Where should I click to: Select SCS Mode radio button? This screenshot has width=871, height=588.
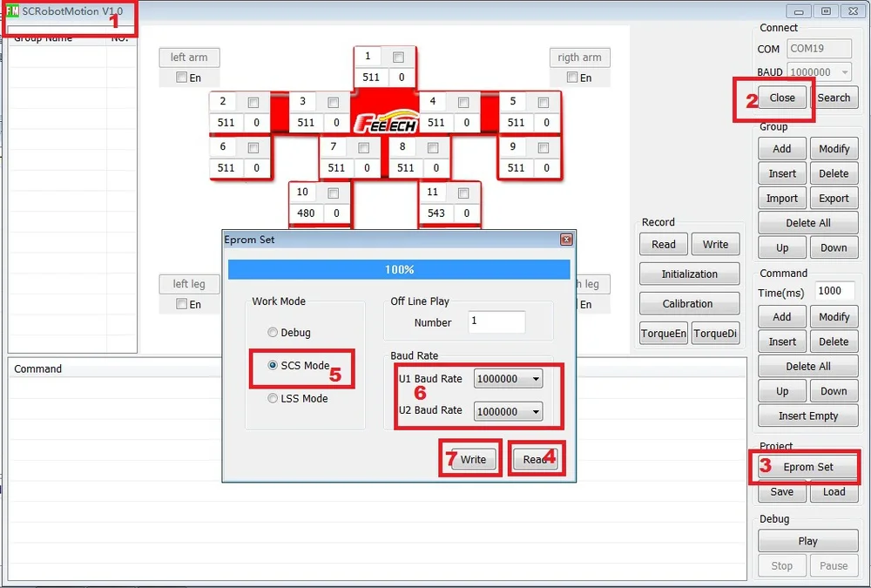coord(272,365)
